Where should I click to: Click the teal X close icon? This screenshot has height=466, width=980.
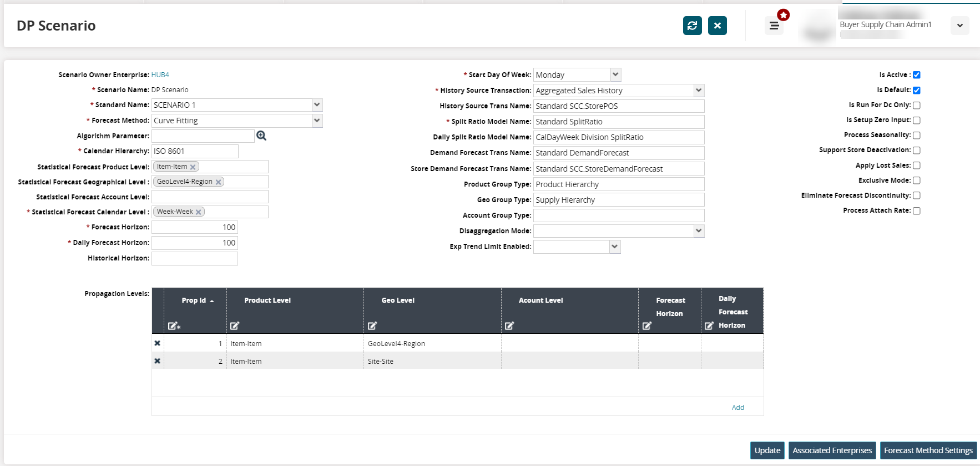pos(717,26)
